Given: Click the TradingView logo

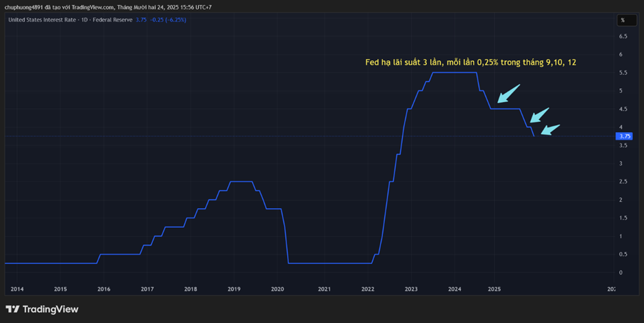Looking at the screenshot, I should (42, 309).
